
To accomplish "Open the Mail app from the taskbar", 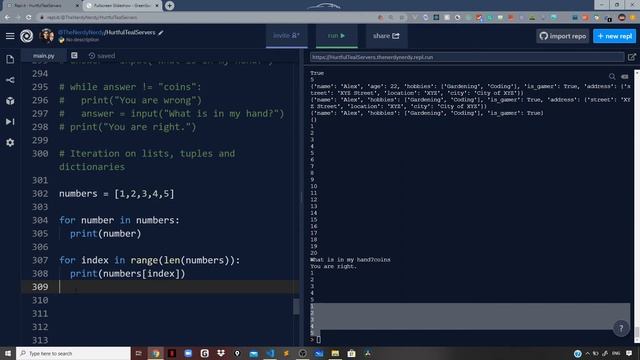I will tap(253, 353).
